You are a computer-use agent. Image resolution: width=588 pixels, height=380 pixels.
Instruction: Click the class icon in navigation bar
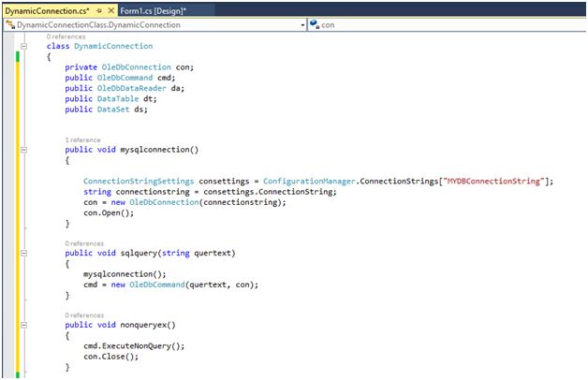pos(10,25)
